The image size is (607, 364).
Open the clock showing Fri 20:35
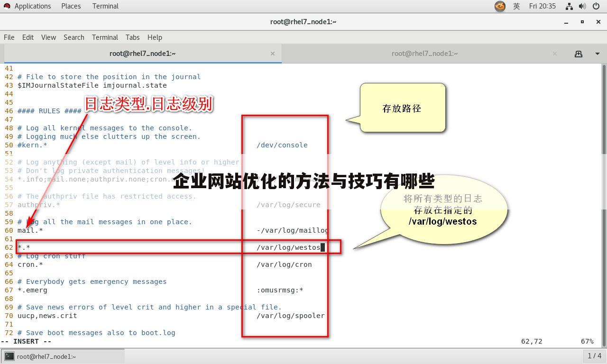[543, 6]
